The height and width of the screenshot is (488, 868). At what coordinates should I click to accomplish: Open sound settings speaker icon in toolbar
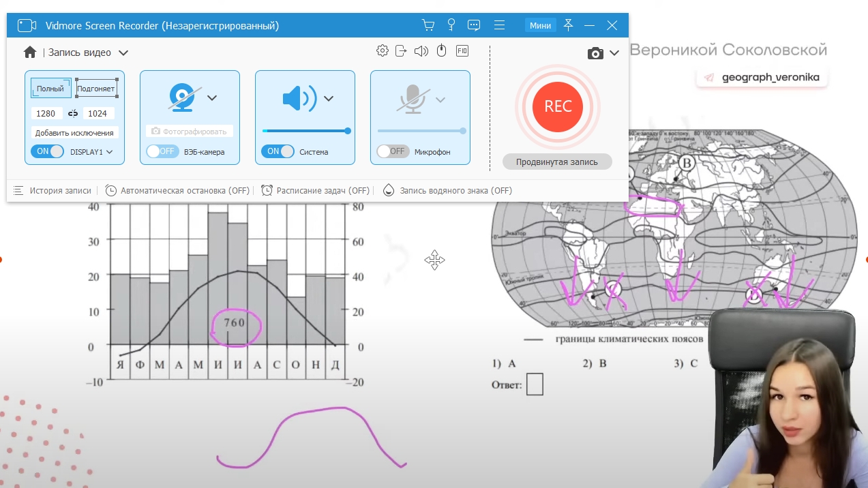click(421, 51)
